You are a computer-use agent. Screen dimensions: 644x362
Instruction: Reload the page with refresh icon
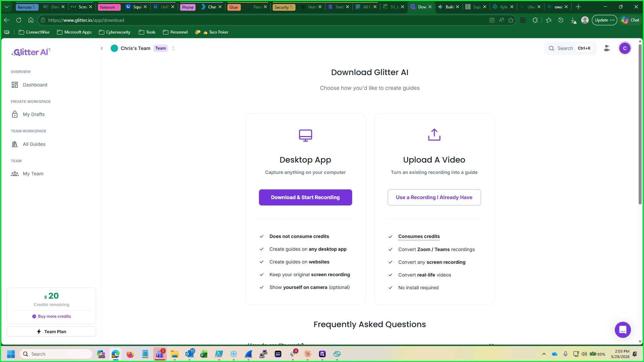[19, 20]
